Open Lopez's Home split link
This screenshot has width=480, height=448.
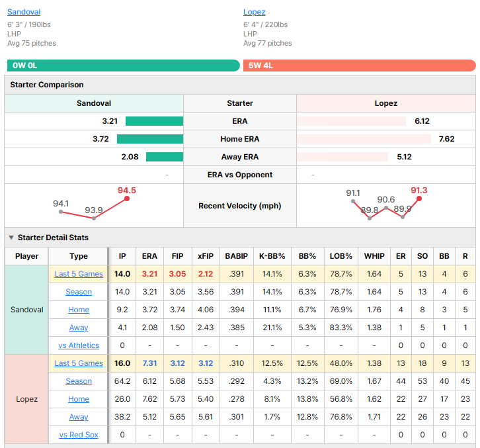(79, 399)
